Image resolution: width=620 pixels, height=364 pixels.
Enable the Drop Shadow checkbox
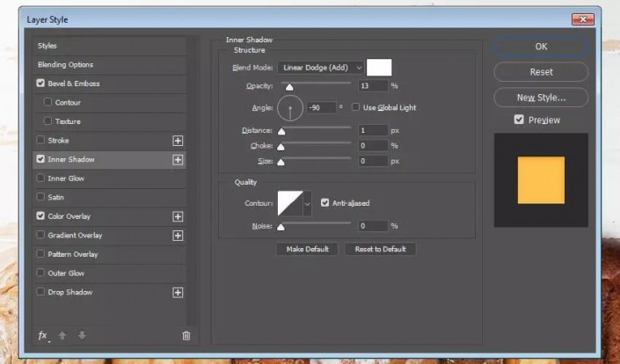40,292
